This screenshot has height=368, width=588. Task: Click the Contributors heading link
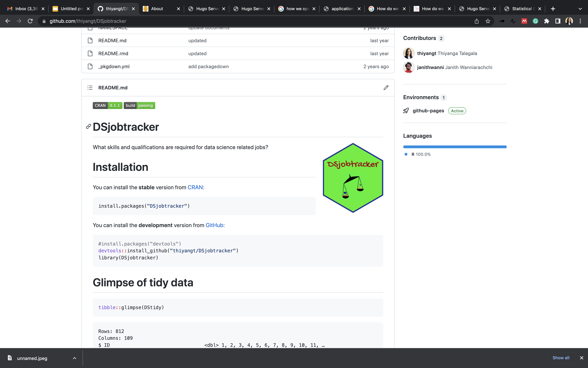tap(419, 38)
